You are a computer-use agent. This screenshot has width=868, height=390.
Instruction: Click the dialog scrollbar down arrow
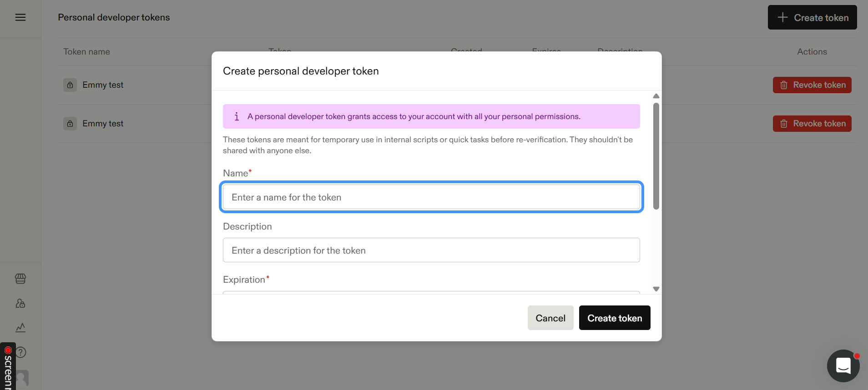pyautogui.click(x=656, y=289)
